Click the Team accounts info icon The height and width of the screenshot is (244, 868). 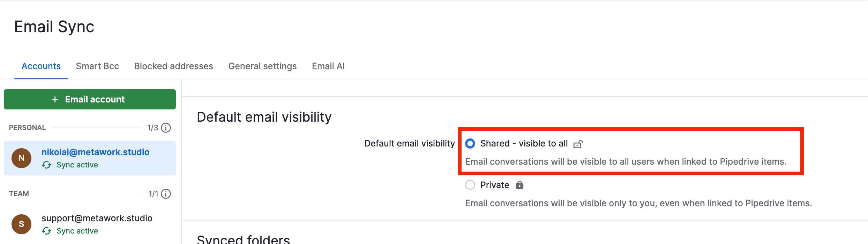pyautogui.click(x=166, y=194)
